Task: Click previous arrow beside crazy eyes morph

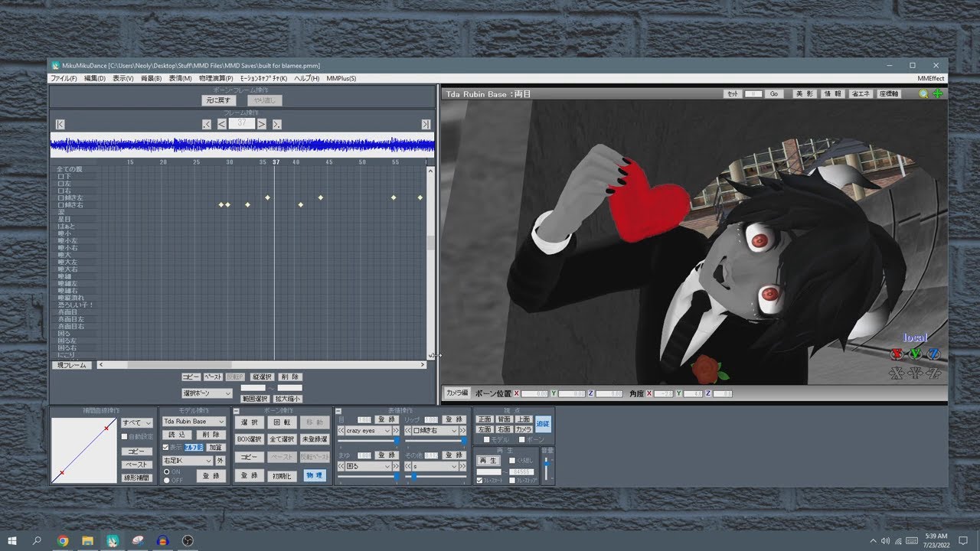Action: [x=341, y=431]
